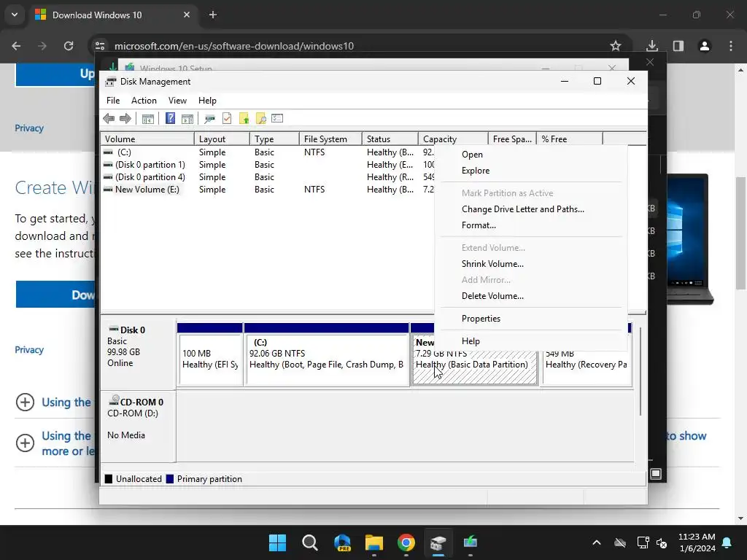Click the notification bell in system tray

pos(727,542)
